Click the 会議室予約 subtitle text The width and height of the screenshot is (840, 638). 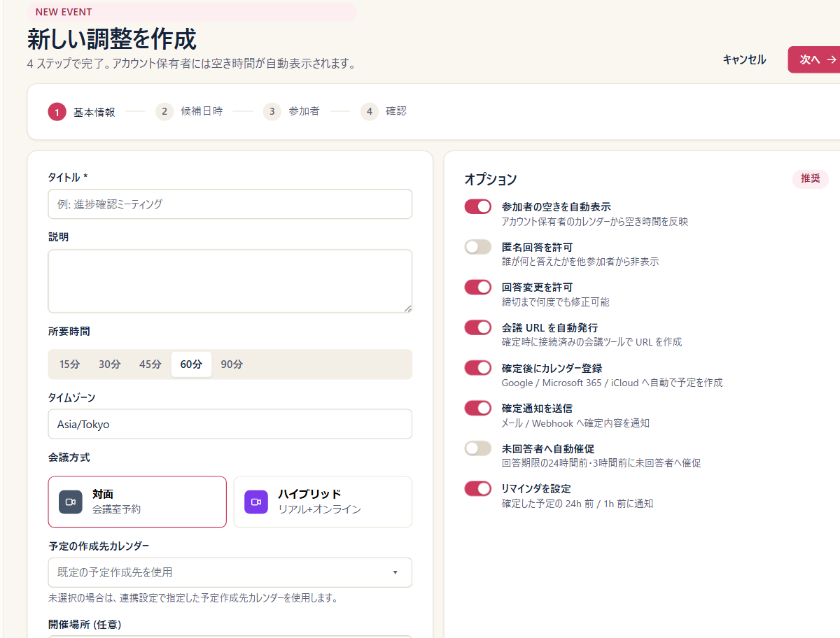(116, 509)
